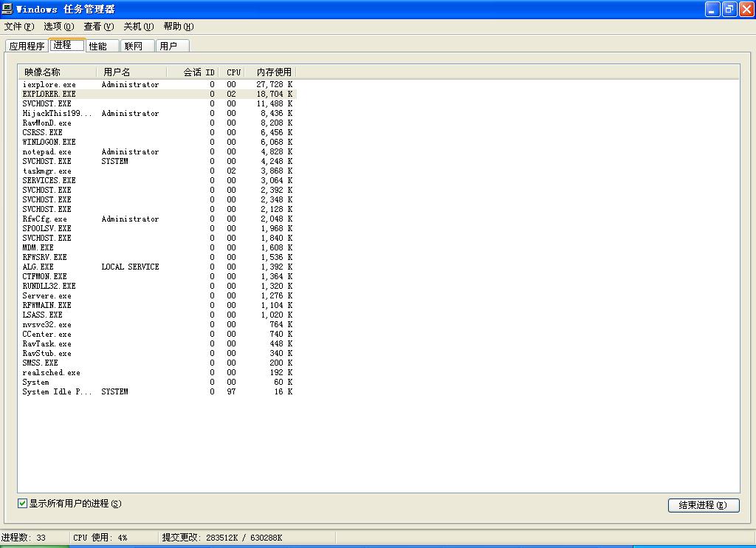Screen dimensions: 756x548
Task: Select the EXPLORER.EXE process row
Action: 158,94
